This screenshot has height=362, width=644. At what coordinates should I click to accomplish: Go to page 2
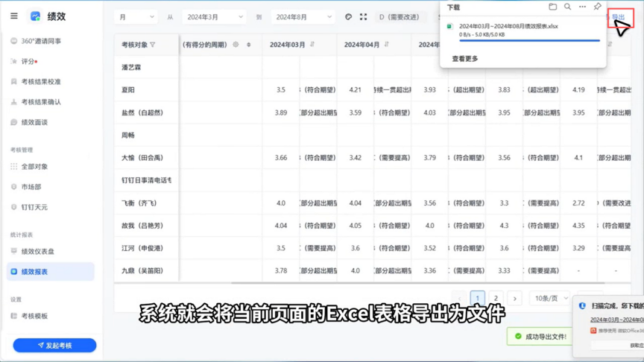496,299
